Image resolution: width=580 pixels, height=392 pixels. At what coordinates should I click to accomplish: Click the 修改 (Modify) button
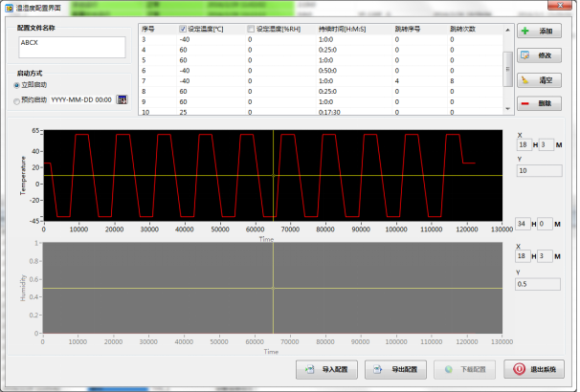point(541,55)
